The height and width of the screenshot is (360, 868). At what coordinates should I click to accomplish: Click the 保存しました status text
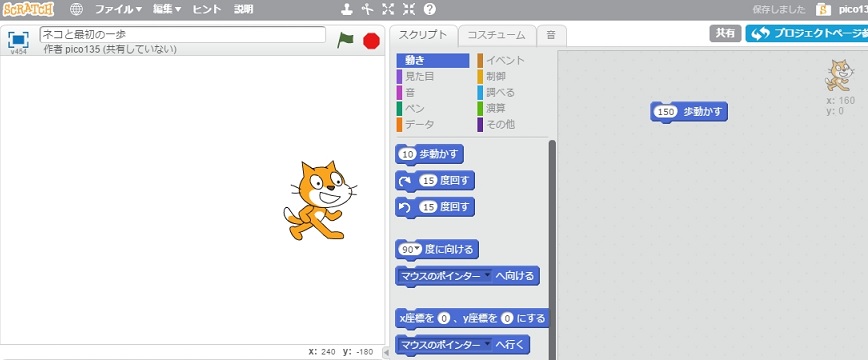click(x=780, y=9)
